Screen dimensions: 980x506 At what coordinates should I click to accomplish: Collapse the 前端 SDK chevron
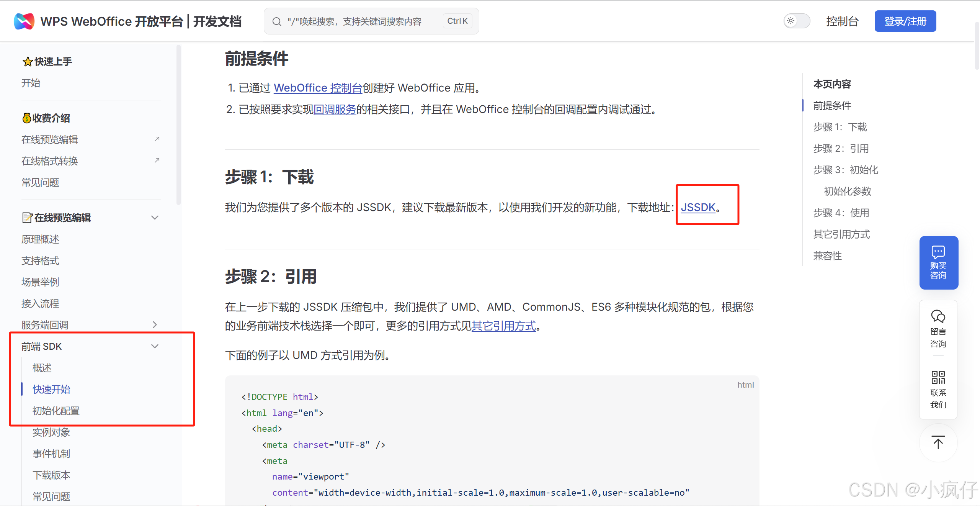[155, 346]
